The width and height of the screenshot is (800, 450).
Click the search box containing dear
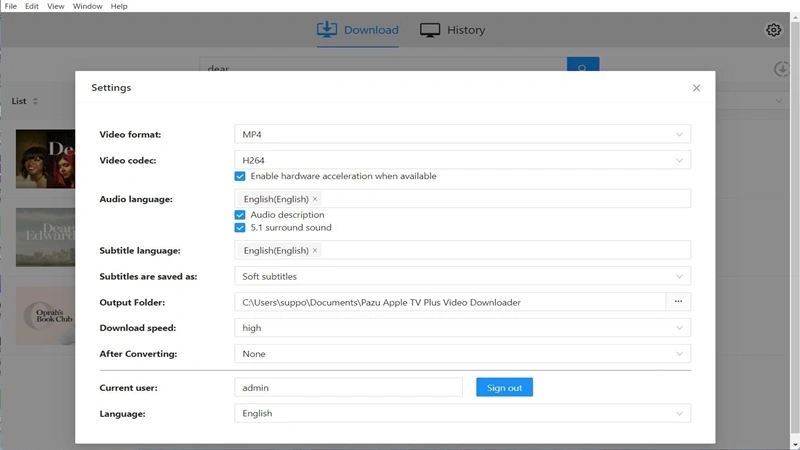pyautogui.click(x=383, y=65)
